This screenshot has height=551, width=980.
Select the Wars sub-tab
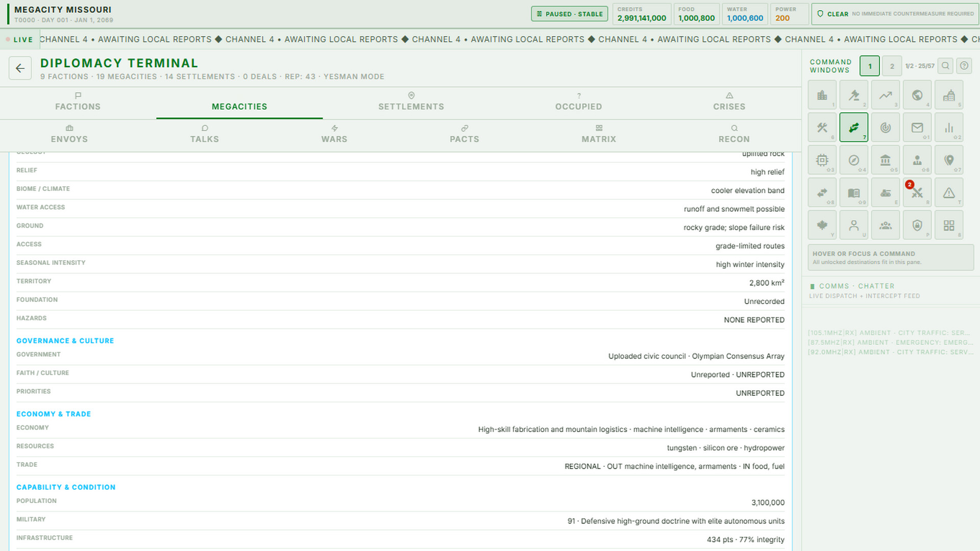click(x=334, y=135)
